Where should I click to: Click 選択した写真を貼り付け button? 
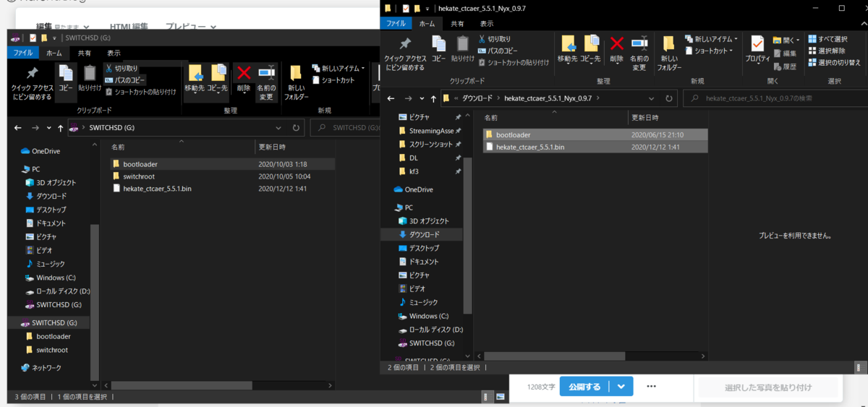pos(768,387)
